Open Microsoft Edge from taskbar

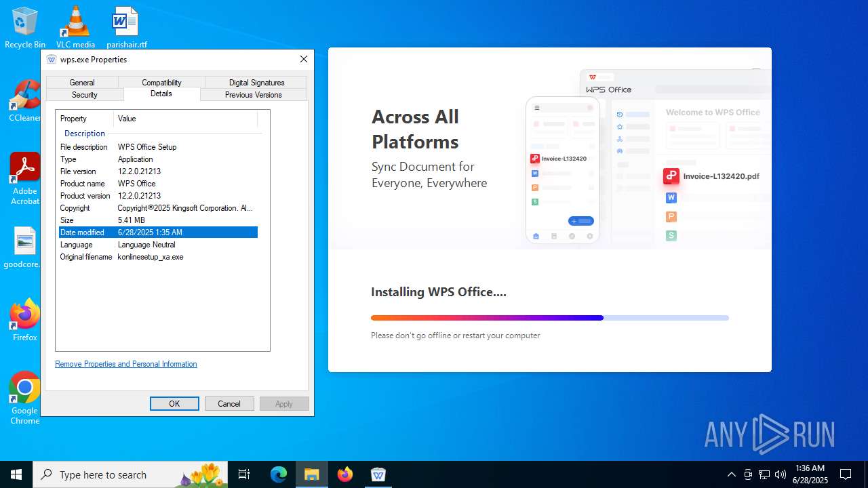[x=279, y=474]
